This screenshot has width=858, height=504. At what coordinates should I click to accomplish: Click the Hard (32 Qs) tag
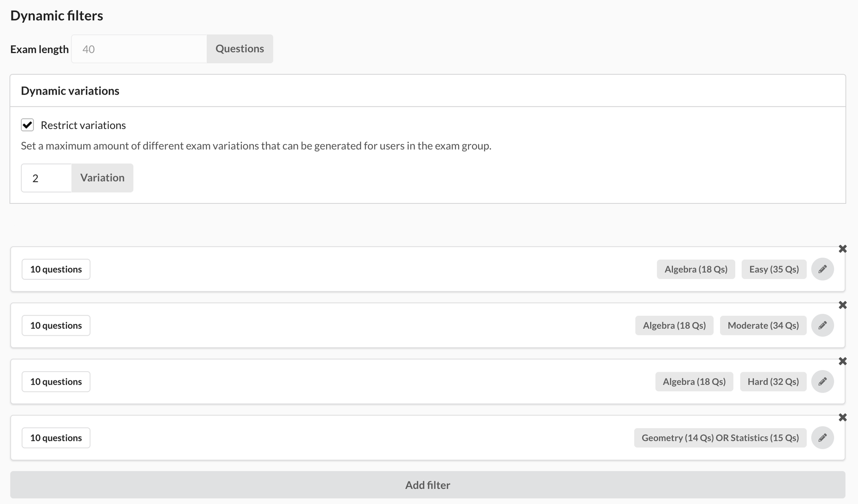(773, 381)
